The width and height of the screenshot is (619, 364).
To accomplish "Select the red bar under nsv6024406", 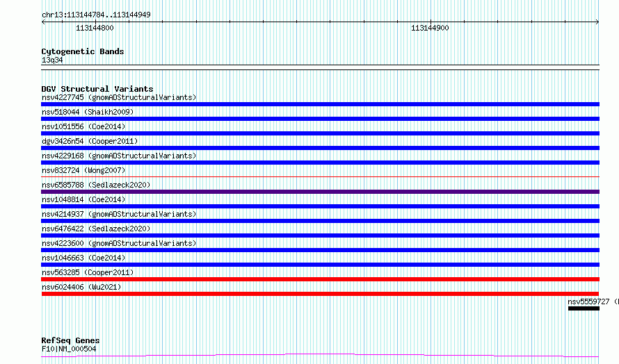I will click(x=320, y=294).
